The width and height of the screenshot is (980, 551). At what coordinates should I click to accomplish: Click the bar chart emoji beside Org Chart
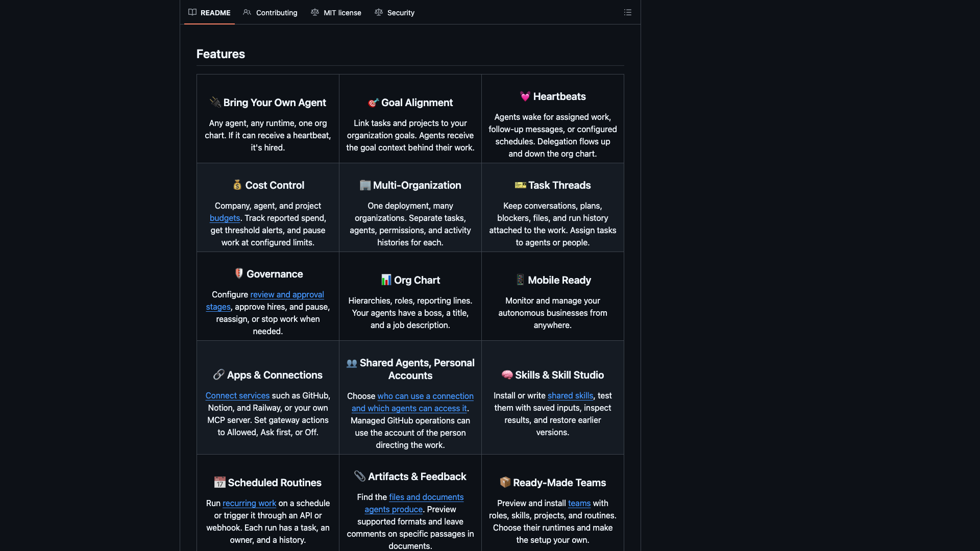(386, 280)
